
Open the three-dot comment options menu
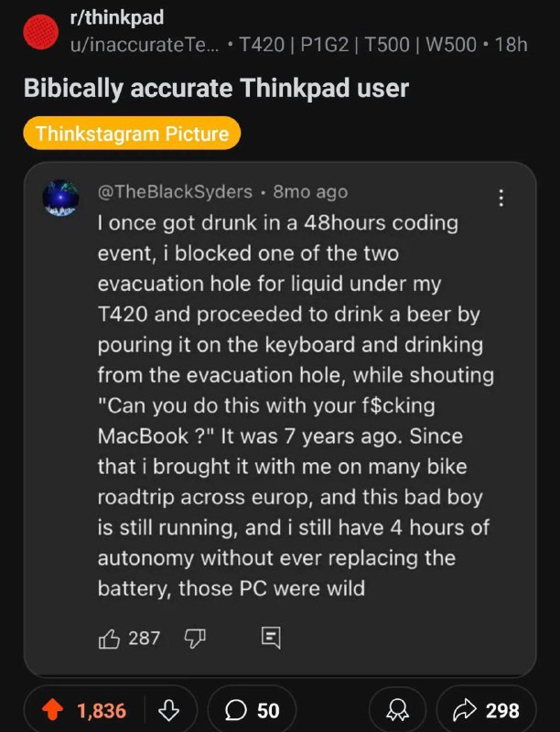click(501, 198)
